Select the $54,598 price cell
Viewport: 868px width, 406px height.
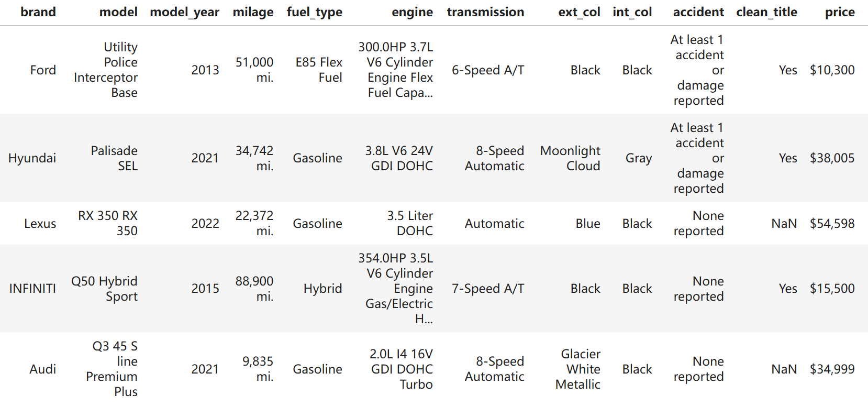pos(832,224)
